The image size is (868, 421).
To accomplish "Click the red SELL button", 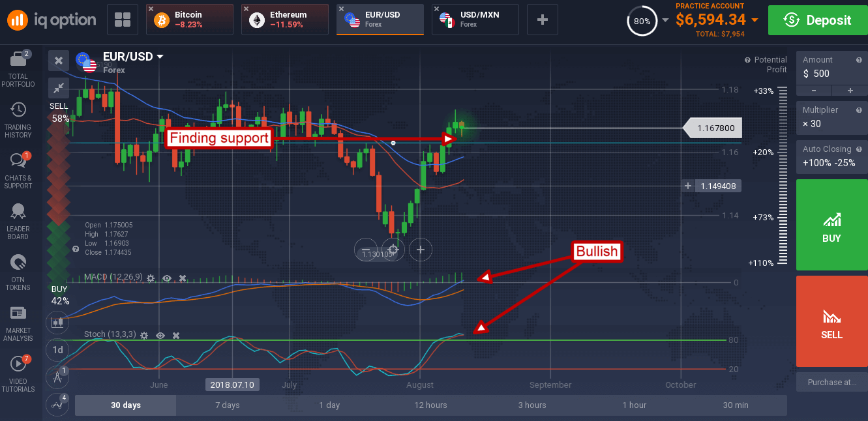I will tap(831, 321).
